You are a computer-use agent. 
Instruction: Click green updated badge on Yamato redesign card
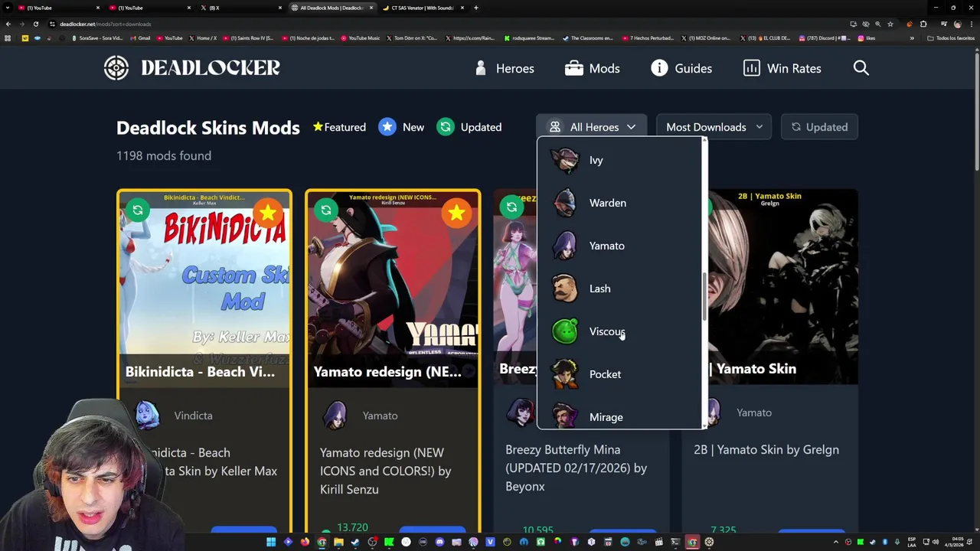326,210
